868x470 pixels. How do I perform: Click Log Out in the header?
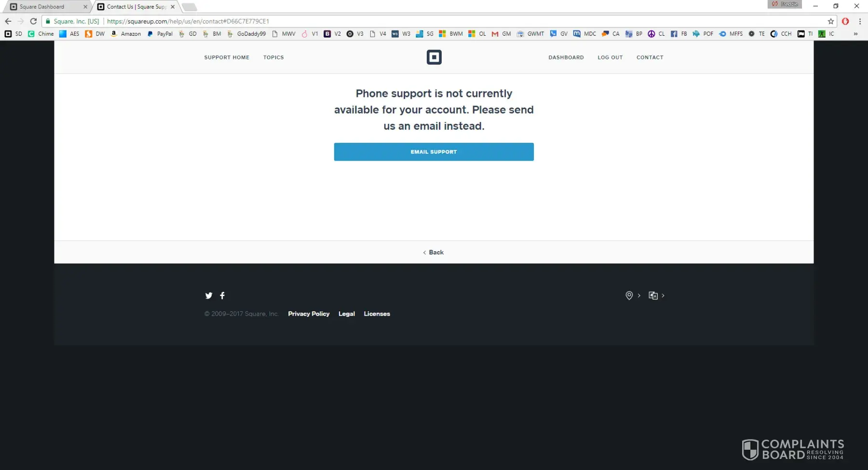click(x=610, y=57)
